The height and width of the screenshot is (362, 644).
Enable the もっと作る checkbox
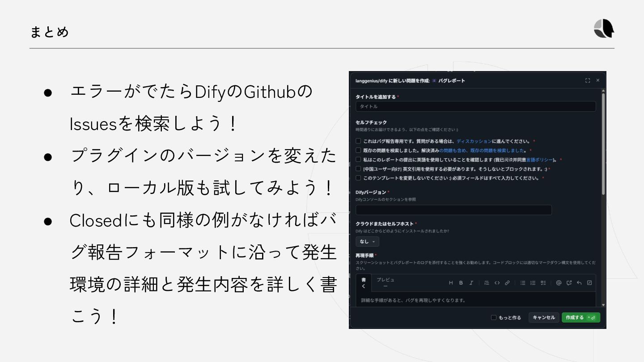[x=494, y=317]
